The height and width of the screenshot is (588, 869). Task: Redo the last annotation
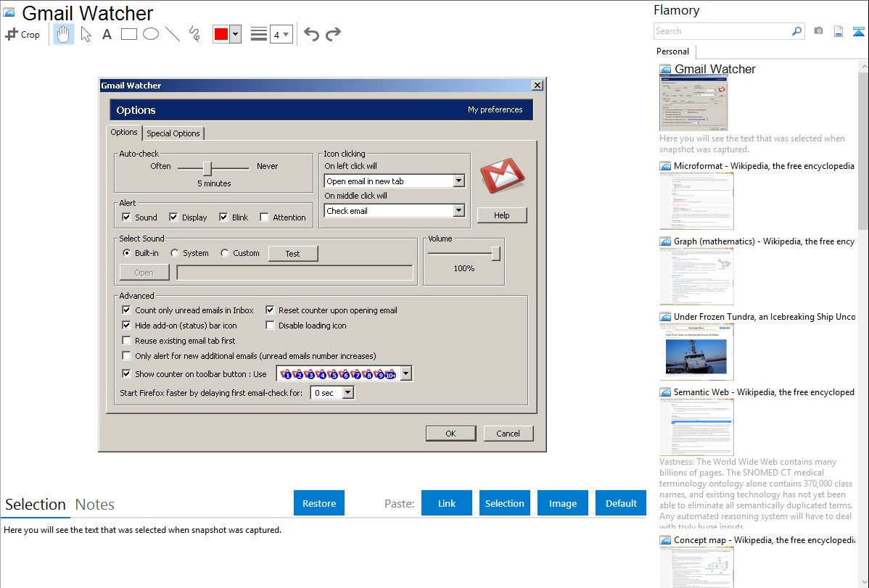pos(333,34)
